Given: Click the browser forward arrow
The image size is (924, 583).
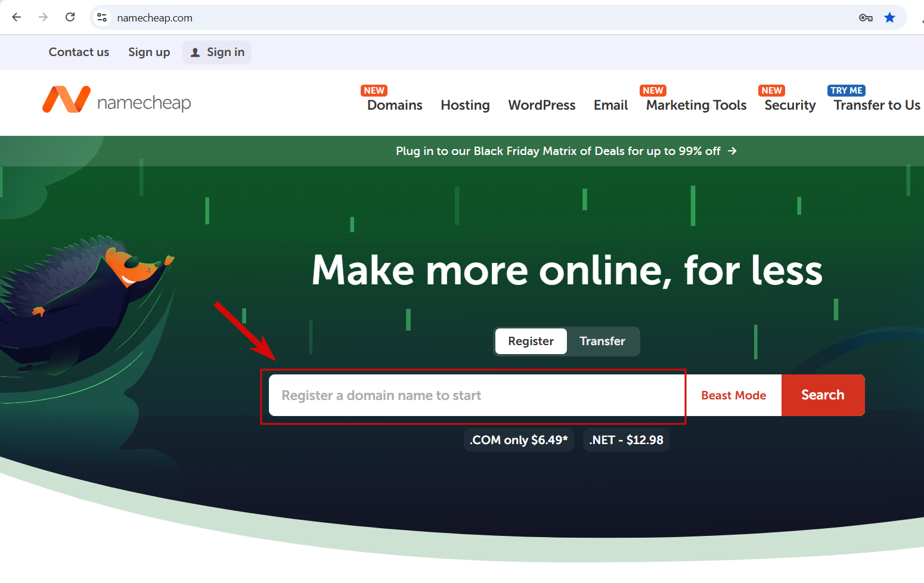Looking at the screenshot, I should pos(43,17).
